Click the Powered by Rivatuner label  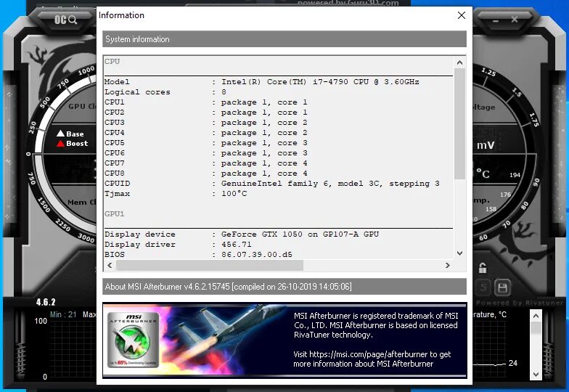[x=520, y=303]
